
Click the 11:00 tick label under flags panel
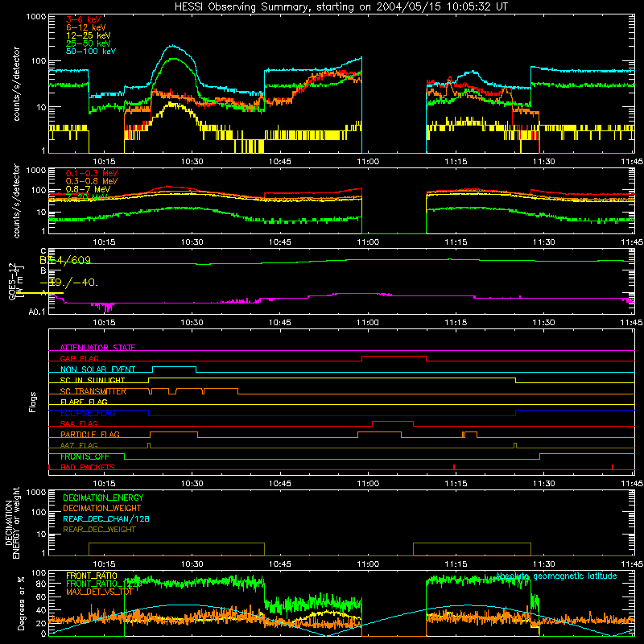368,483
